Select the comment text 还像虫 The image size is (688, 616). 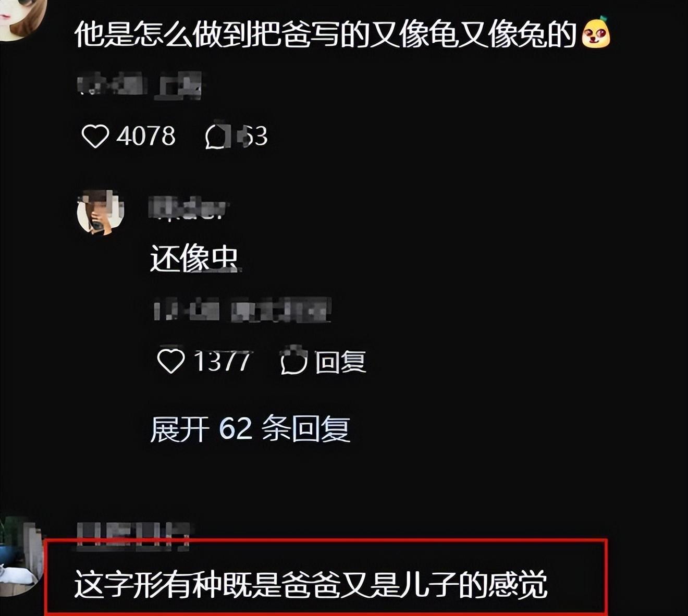(x=194, y=258)
